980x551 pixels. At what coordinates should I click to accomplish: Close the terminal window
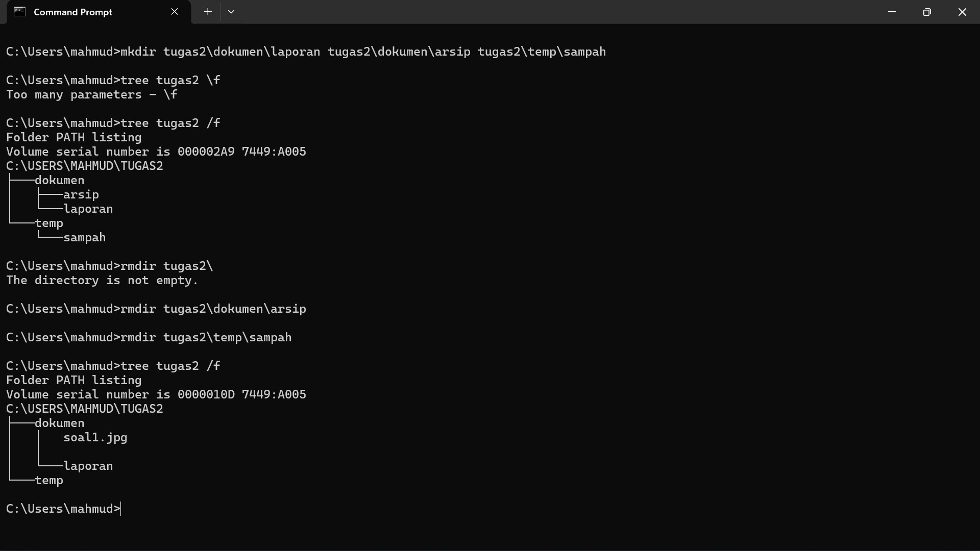(x=962, y=12)
